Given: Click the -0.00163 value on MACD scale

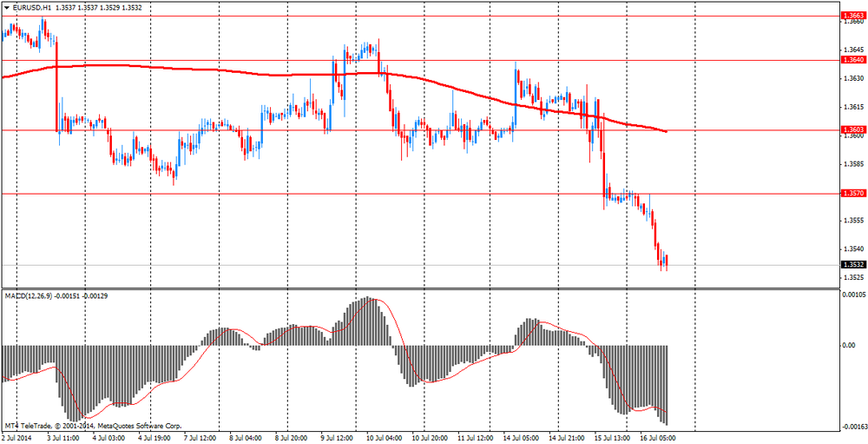Looking at the screenshot, I should (851, 427).
